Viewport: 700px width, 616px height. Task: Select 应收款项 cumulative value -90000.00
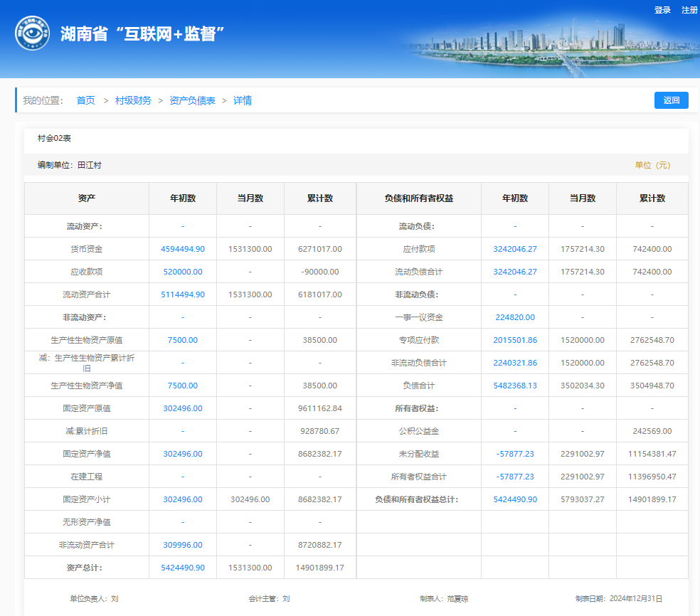coord(320,272)
